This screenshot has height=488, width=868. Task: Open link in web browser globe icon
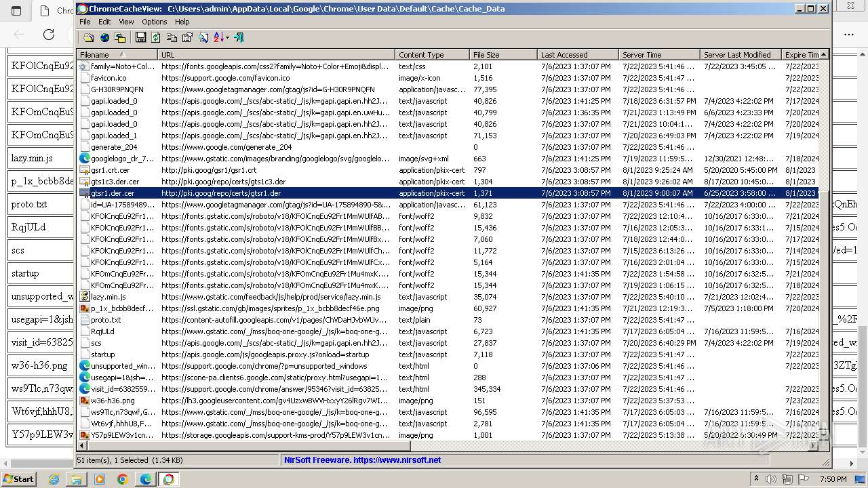104,38
